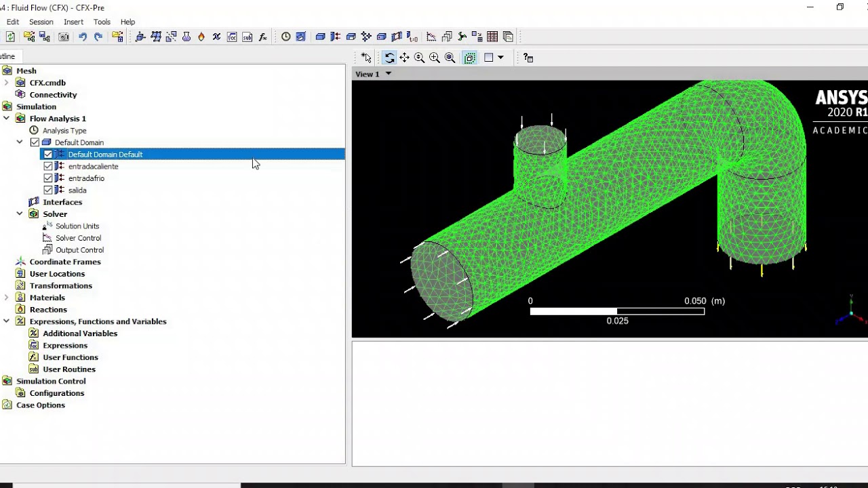Select Case Options in the tree

(x=41, y=405)
